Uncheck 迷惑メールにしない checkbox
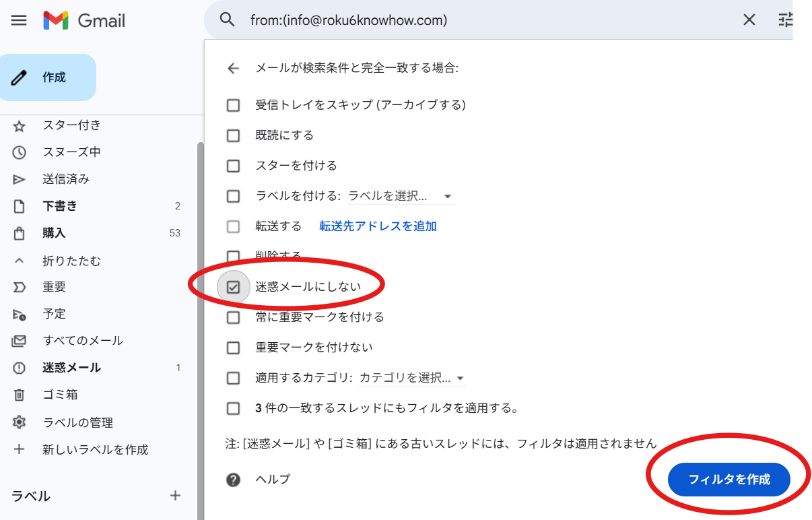The image size is (812, 520). [x=234, y=287]
